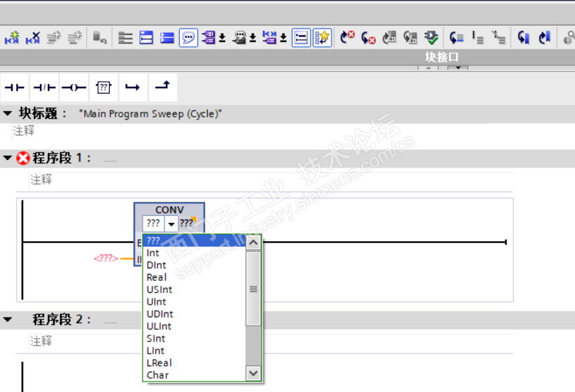Go to next error icon

coord(347,37)
